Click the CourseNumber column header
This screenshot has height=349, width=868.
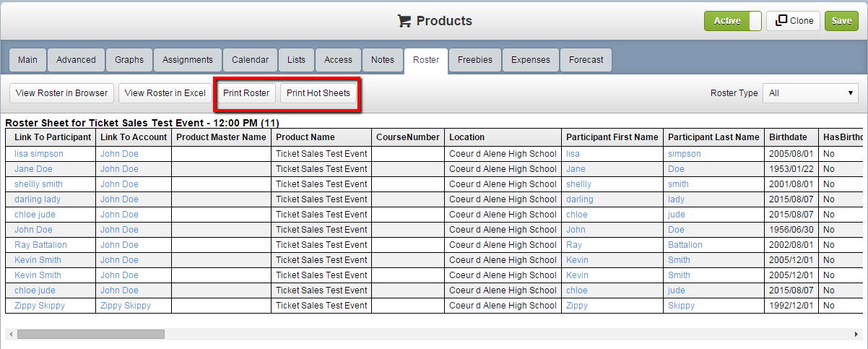click(408, 137)
